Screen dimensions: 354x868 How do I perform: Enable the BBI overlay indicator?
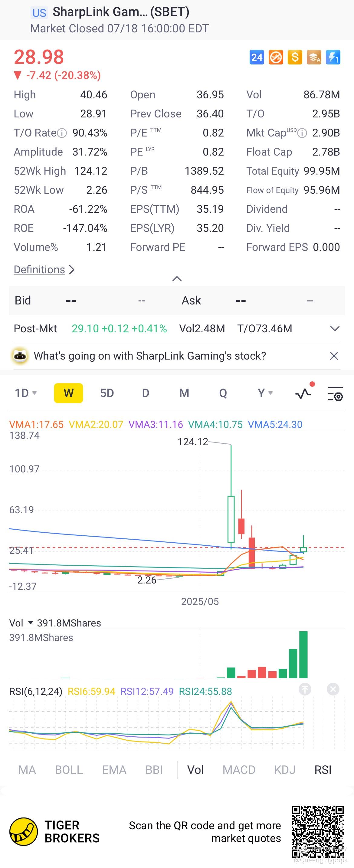154,770
